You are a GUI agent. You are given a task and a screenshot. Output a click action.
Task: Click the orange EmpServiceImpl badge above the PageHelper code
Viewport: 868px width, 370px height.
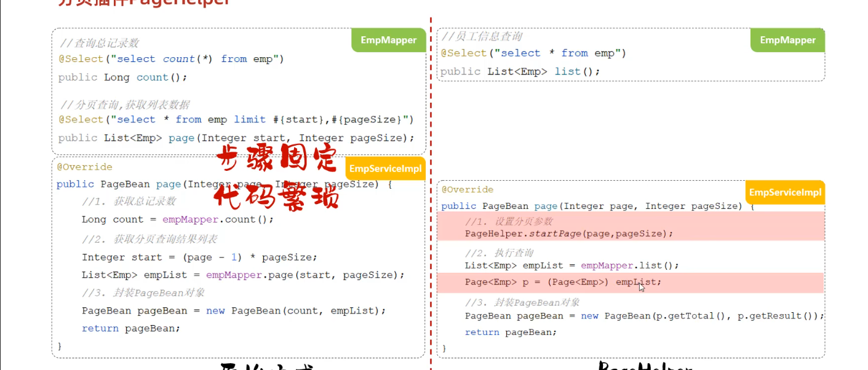coord(785,192)
